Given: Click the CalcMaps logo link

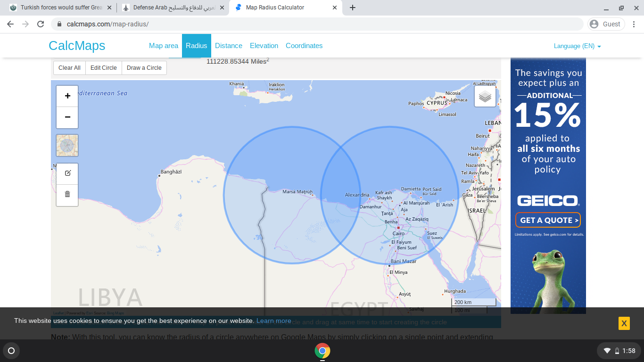Looking at the screenshot, I should coord(77,46).
